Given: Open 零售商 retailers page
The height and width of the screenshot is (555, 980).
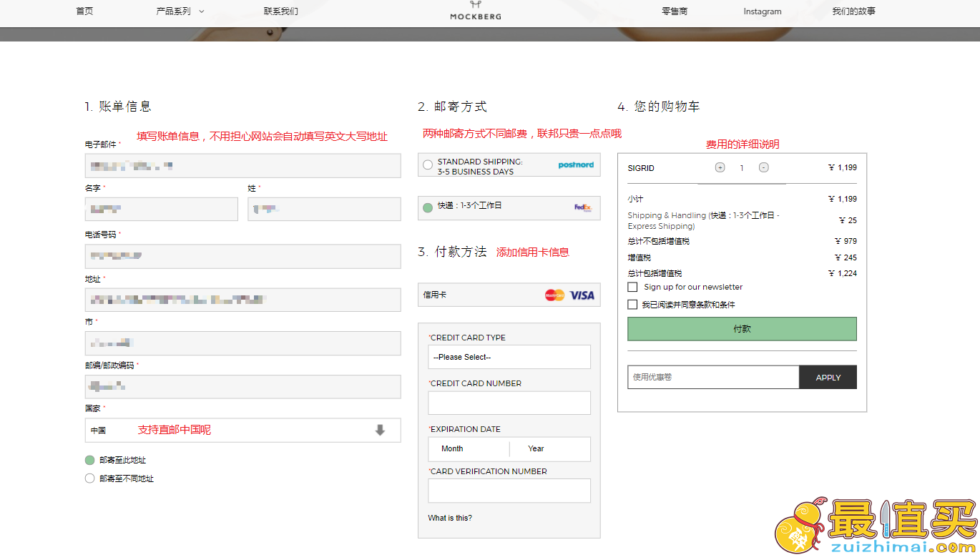Looking at the screenshot, I should [675, 11].
